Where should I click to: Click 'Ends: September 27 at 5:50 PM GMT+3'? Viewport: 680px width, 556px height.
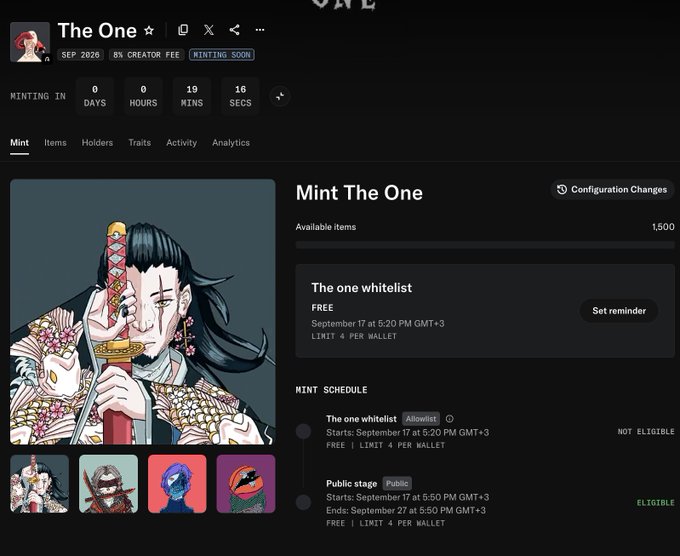406,510
